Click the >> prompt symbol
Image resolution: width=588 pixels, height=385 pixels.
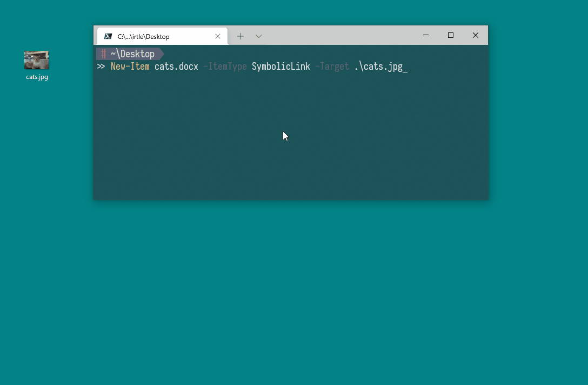101,67
